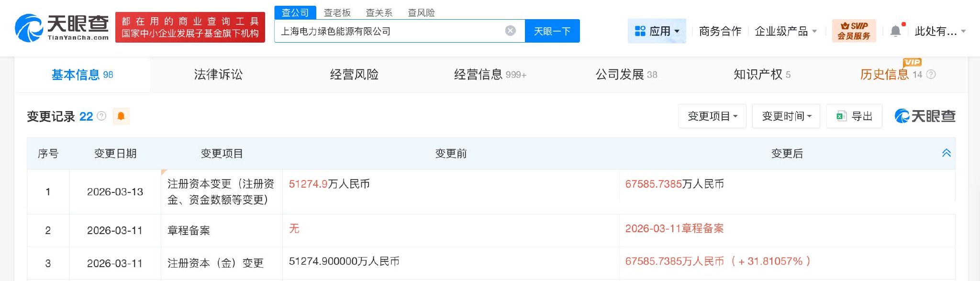Click the SVIP member service badge
980x281 pixels.
pyautogui.click(x=854, y=31)
